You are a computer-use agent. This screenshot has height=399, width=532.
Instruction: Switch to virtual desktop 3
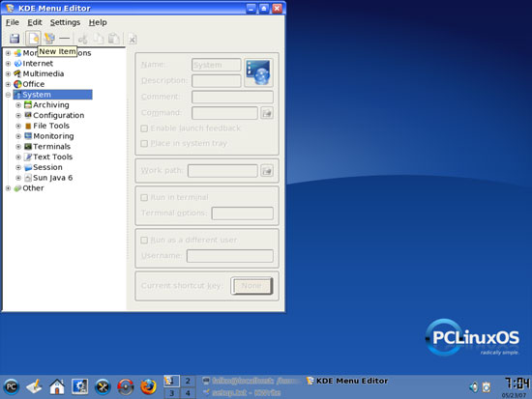tap(171, 393)
